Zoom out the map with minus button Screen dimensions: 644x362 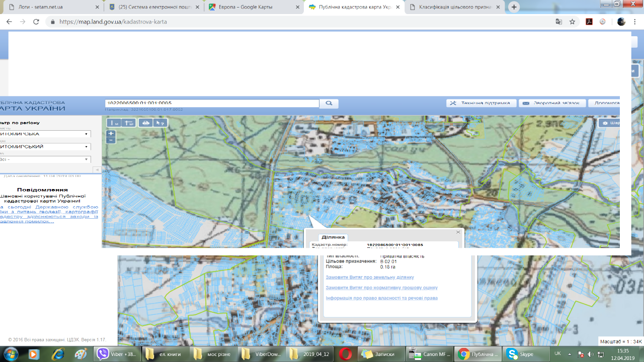[111, 140]
